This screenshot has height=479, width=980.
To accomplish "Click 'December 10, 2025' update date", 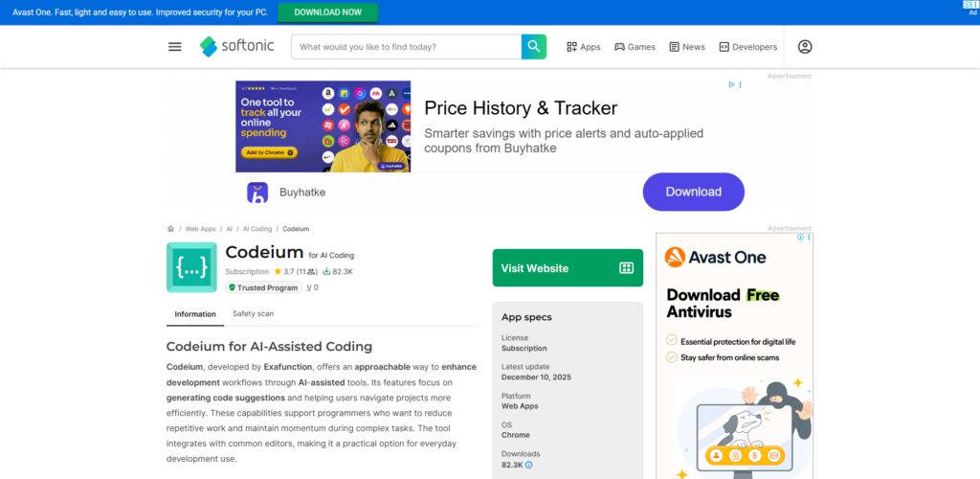I will [536, 377].
